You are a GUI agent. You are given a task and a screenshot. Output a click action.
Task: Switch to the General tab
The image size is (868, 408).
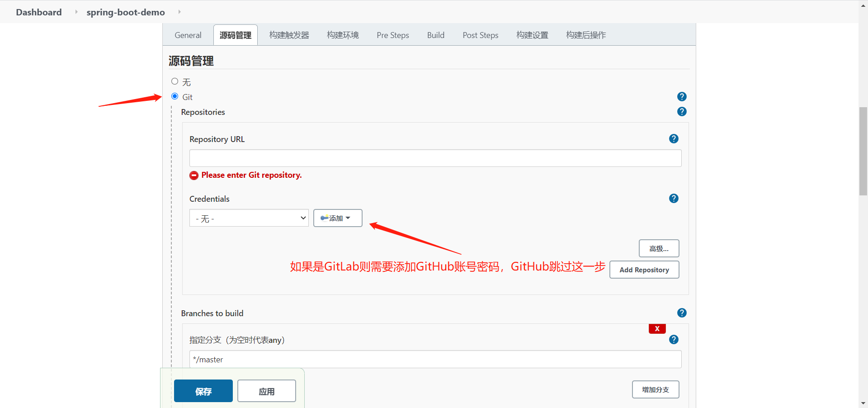188,35
